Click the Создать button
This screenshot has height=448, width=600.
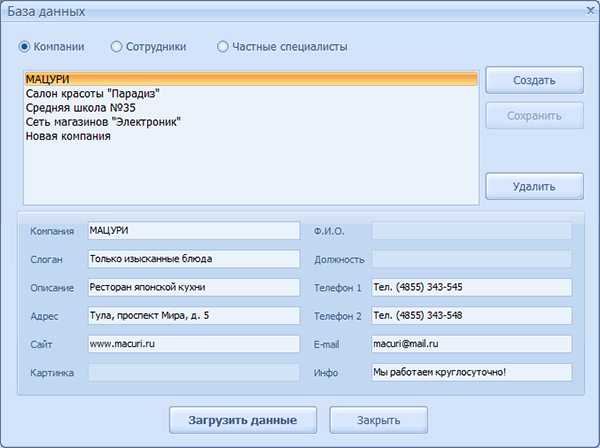(x=534, y=80)
